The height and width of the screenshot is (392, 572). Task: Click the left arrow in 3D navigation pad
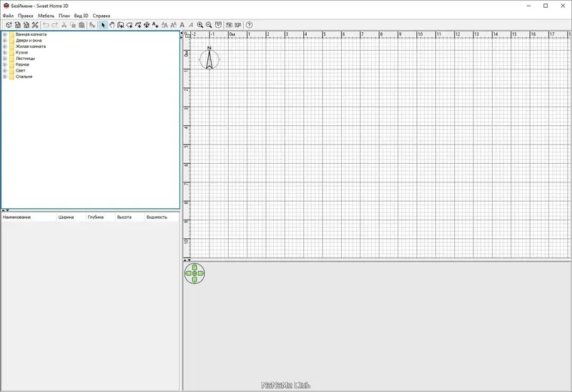pos(188,273)
